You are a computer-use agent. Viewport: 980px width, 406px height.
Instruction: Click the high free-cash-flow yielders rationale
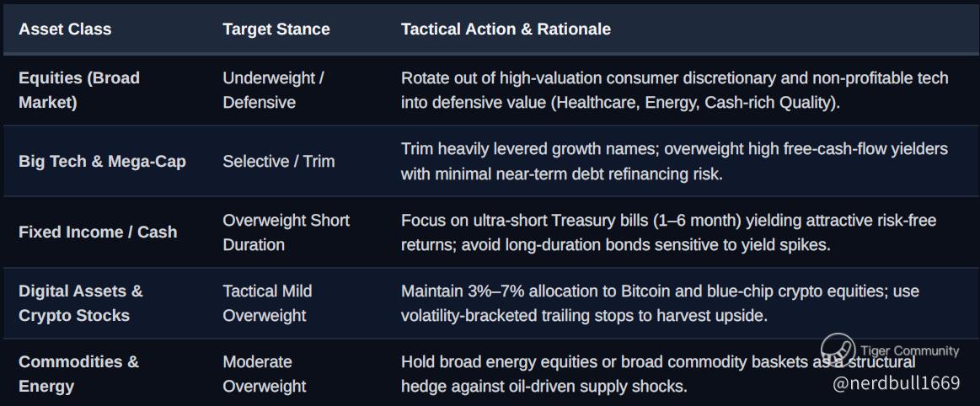point(674,161)
